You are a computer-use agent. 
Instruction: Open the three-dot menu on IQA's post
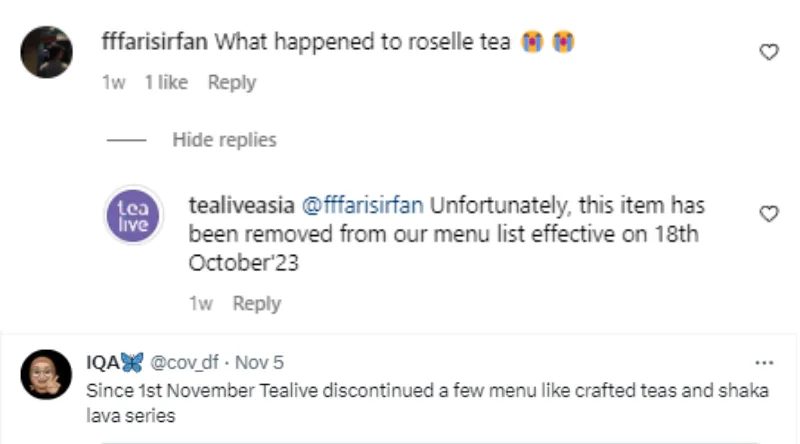coord(765,362)
